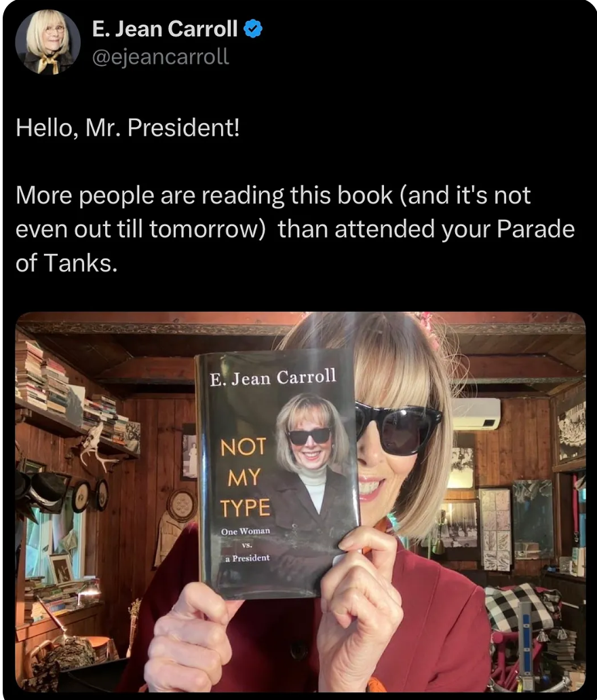The height and width of the screenshot is (700, 597).
Task: Click the black top hats on wall
Action: tap(41, 490)
